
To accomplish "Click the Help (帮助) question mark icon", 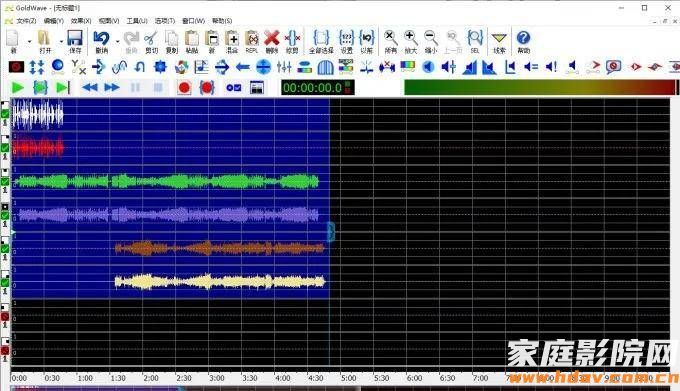I will point(523,38).
